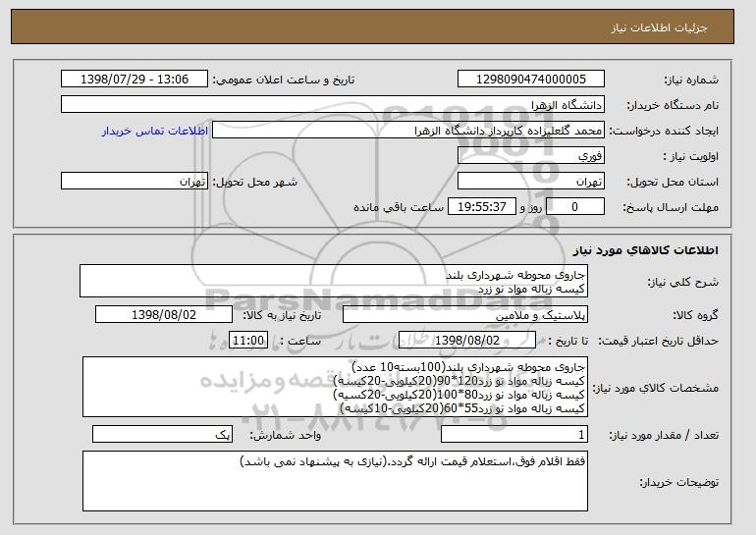Click the label شهر محل تحویل
Image resolution: width=756 pixels, height=535 pixels.
pos(255,182)
